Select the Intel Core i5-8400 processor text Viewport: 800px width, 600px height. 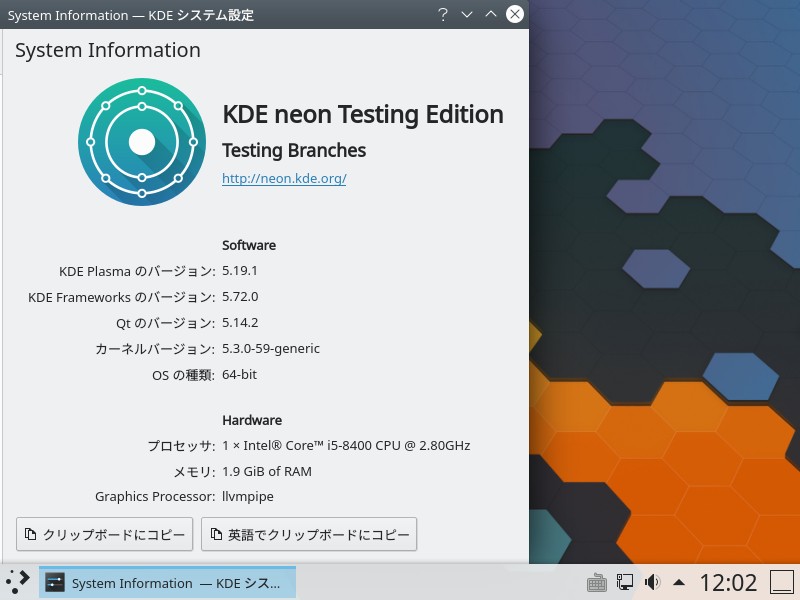[x=346, y=445]
